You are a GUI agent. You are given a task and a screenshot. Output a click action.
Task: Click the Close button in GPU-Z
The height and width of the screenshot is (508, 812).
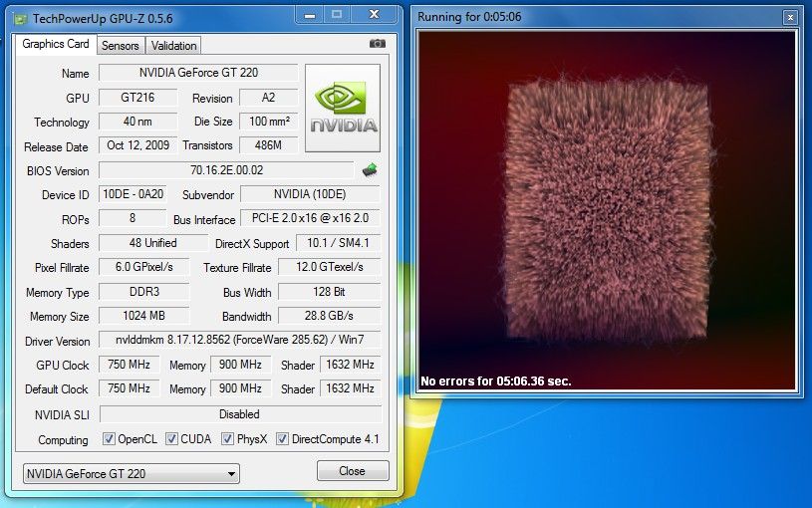pyautogui.click(x=352, y=471)
